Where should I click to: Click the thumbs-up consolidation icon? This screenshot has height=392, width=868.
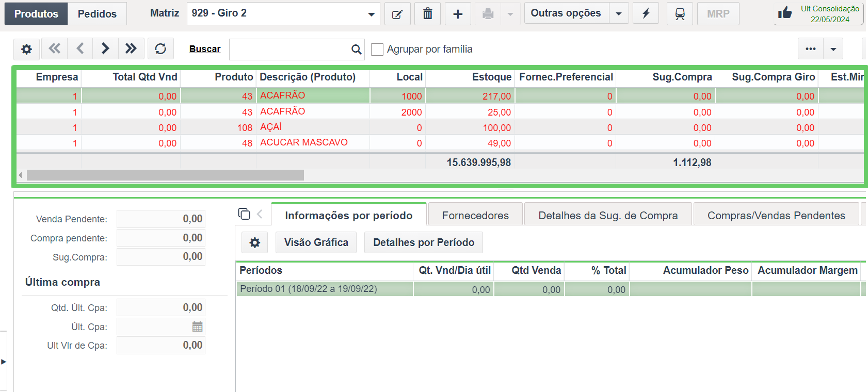point(785,13)
